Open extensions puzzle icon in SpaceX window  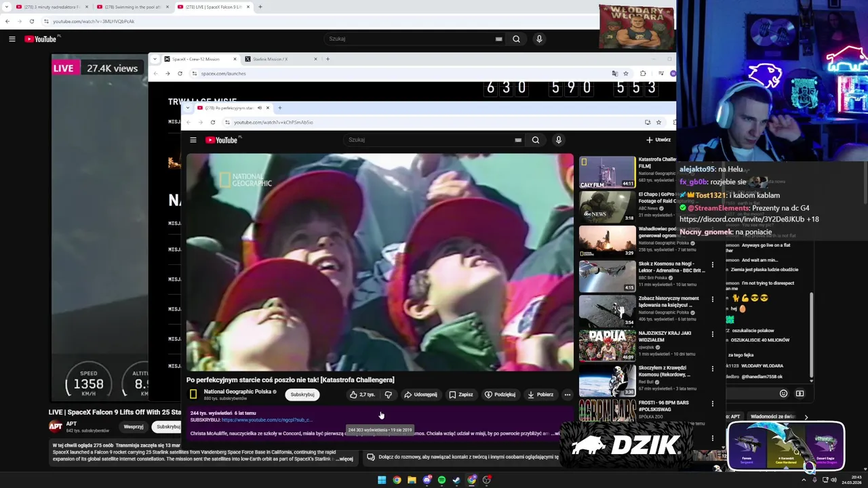643,73
